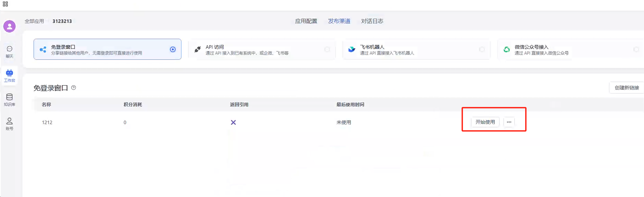The width and height of the screenshot is (644, 197).
Task: Open the purple user avatar
Action: click(10, 26)
